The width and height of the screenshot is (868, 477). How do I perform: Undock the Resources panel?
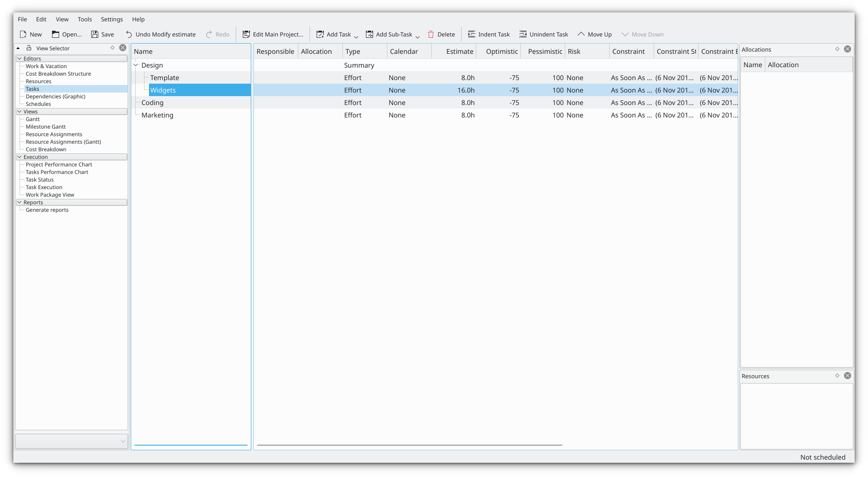[837, 376]
